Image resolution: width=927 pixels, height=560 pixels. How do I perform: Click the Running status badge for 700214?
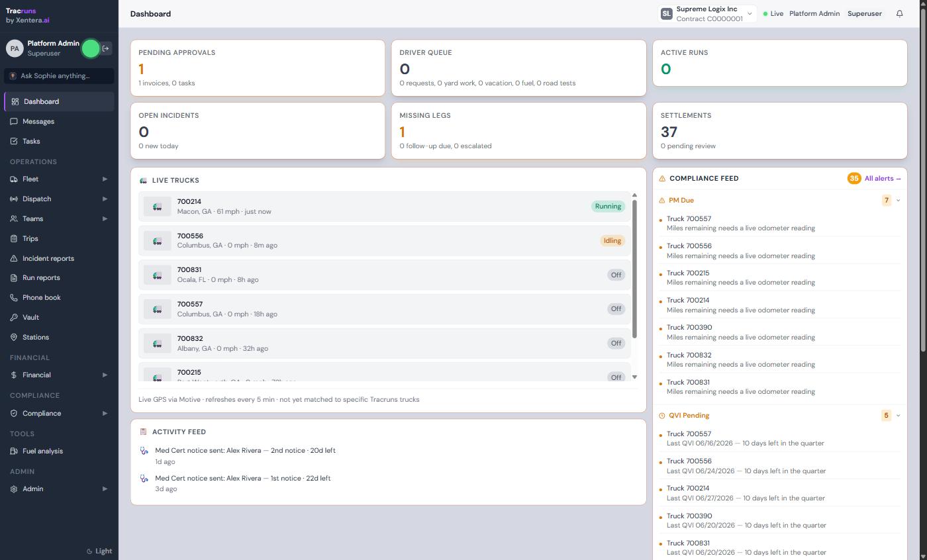coord(608,207)
